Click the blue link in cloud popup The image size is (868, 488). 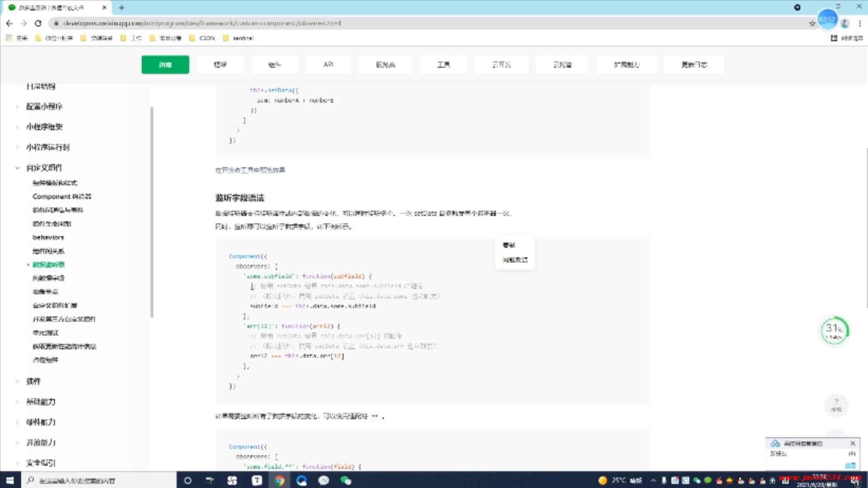point(850,465)
